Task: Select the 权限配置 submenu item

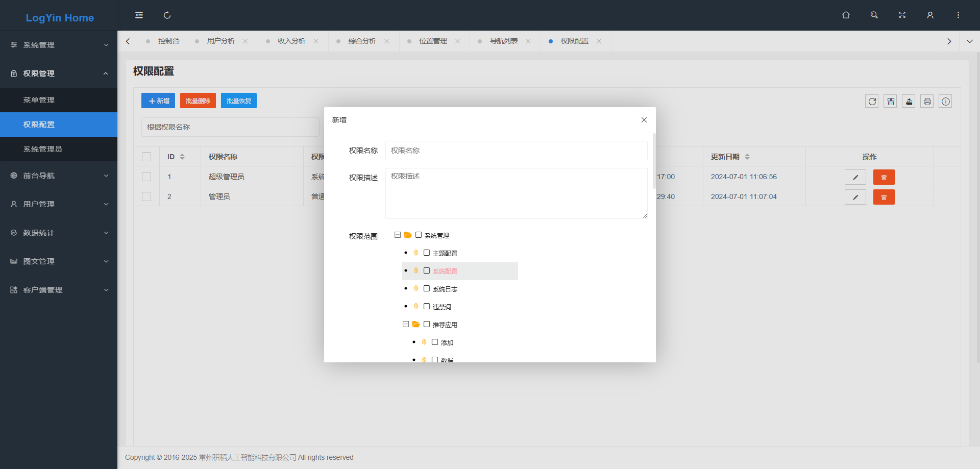Action: point(59,125)
